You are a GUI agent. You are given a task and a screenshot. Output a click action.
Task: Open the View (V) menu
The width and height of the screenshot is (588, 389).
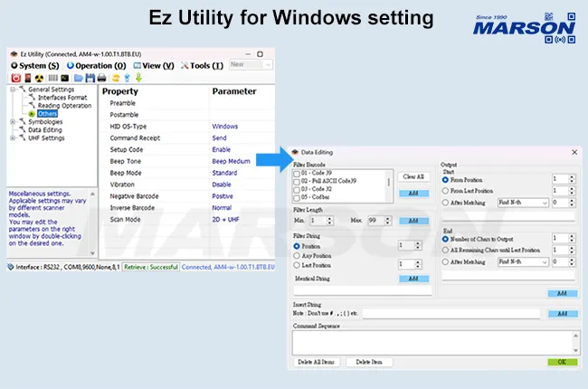coord(154,66)
